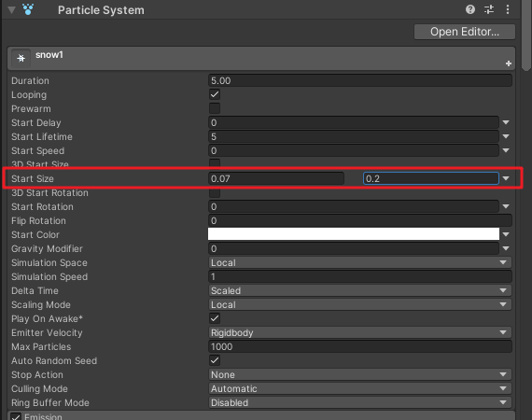Open the Scaling Mode dropdown
This screenshot has width=532, height=420.
[x=360, y=304]
